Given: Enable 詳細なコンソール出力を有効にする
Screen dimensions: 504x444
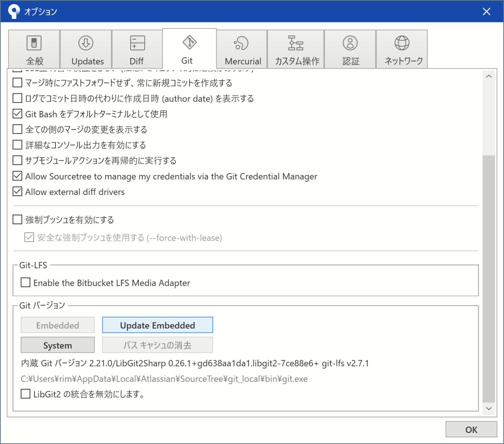Looking at the screenshot, I should click(17, 145).
